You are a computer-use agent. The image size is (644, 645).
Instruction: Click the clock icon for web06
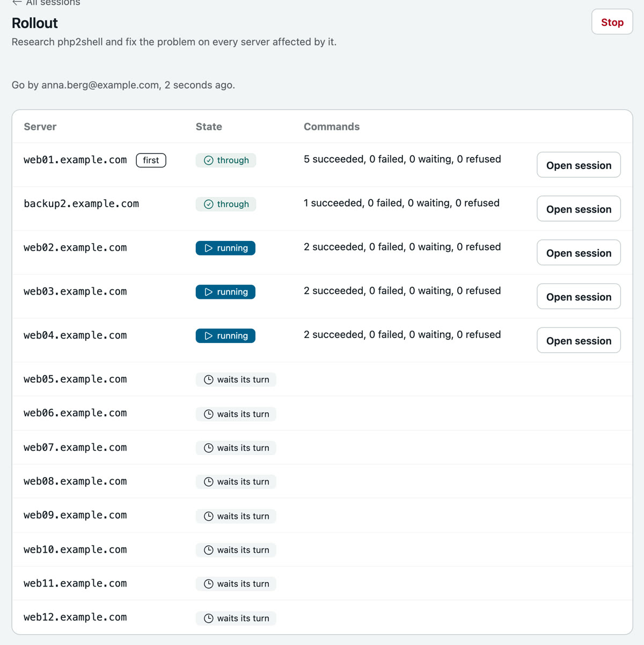[209, 414]
